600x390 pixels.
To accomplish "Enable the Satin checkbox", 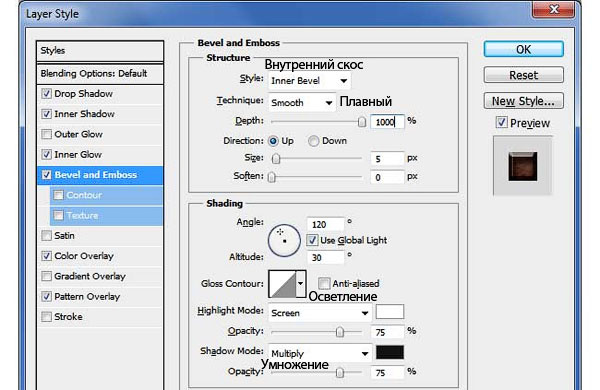I will pyautogui.click(x=46, y=235).
